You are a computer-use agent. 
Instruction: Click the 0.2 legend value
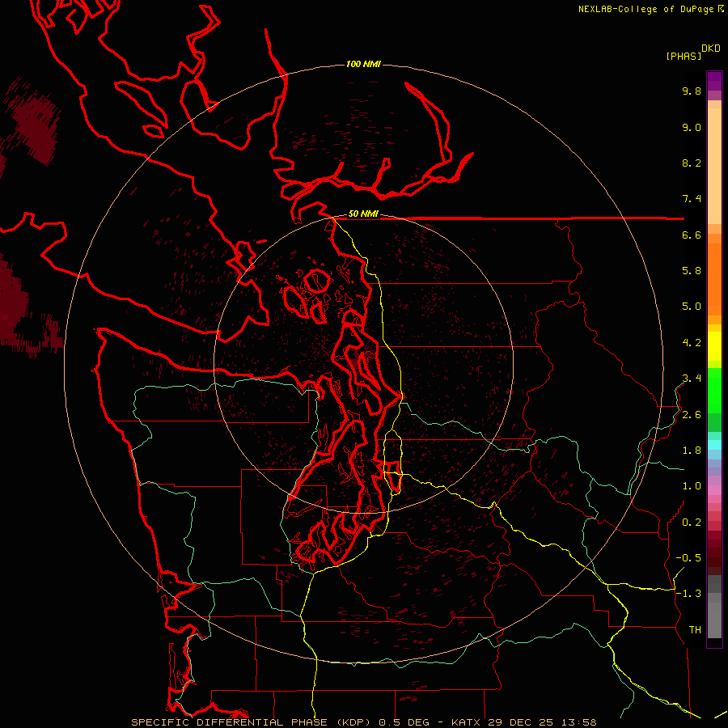click(x=692, y=523)
